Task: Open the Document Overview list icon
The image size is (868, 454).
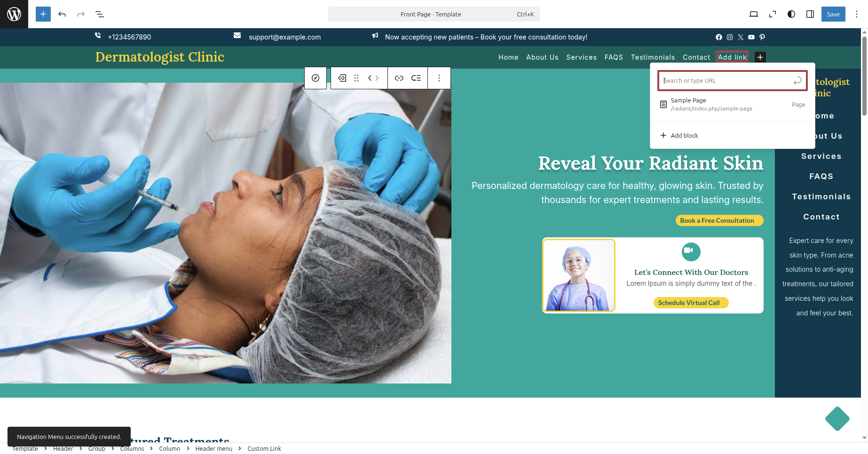Action: click(x=100, y=14)
